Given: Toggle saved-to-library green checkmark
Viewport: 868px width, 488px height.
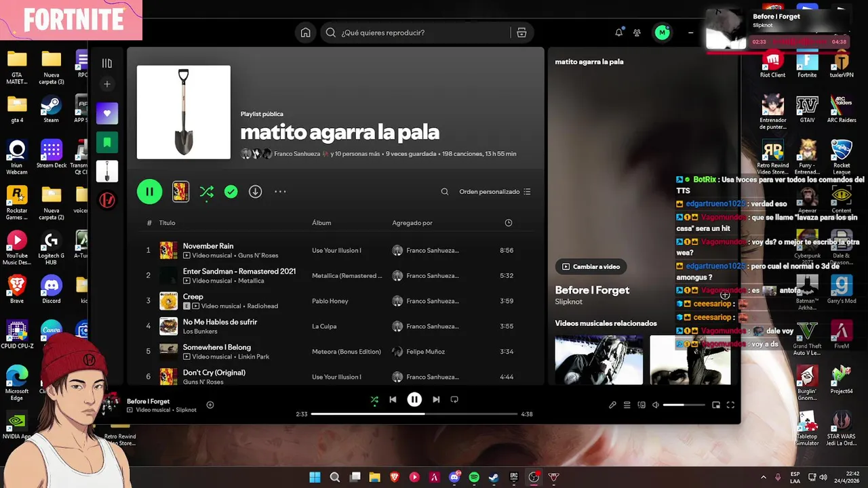Looking at the screenshot, I should coord(231,192).
